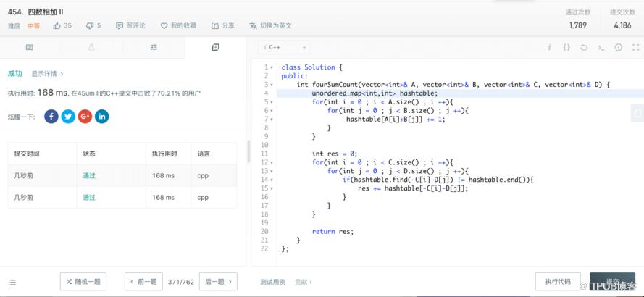The height and width of the screenshot is (297, 644).
Task: Switch language via 切换为英文
Action: coord(270,25)
